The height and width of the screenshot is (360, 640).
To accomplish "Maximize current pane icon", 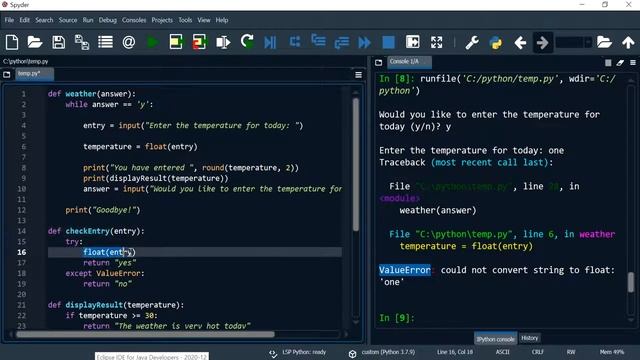I will coord(413,42).
